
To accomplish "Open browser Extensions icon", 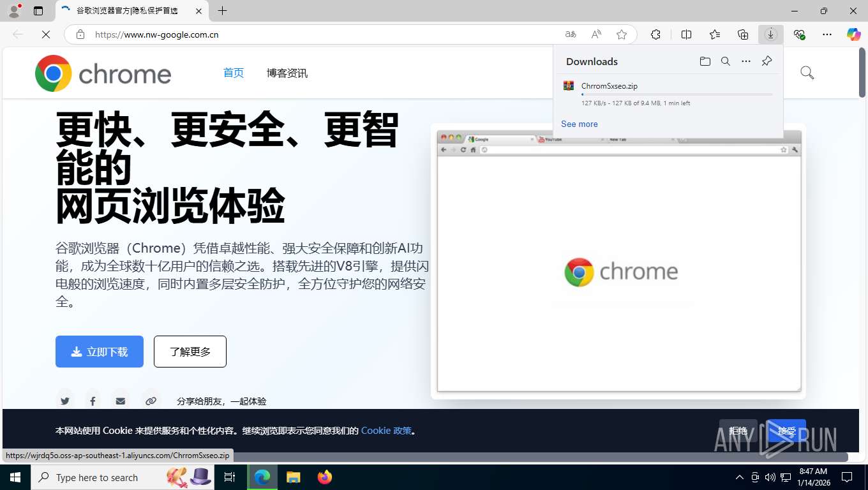I will [655, 34].
